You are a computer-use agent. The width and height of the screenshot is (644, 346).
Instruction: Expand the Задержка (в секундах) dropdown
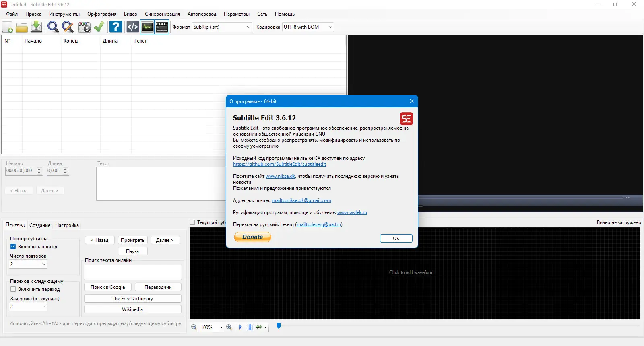pyautogui.click(x=44, y=306)
